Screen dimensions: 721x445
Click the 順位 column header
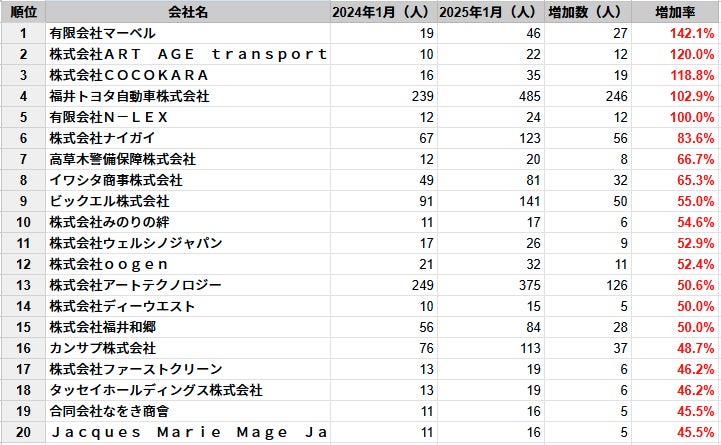22,12
